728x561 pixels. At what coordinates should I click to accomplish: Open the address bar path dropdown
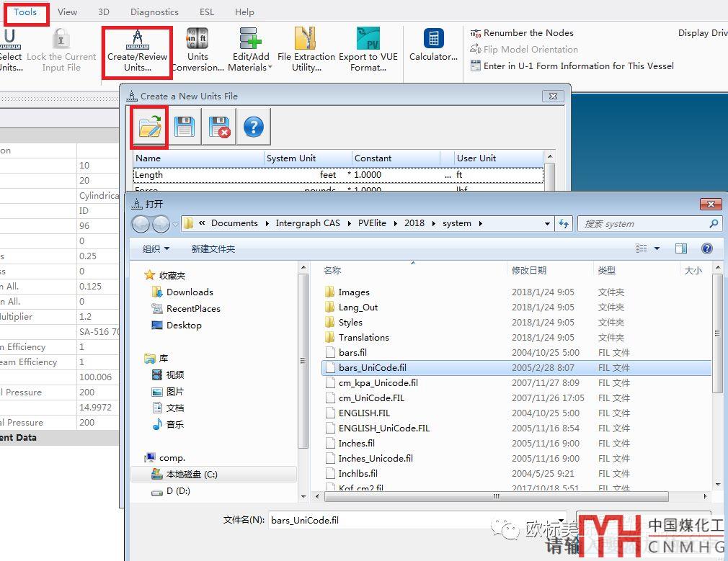548,224
